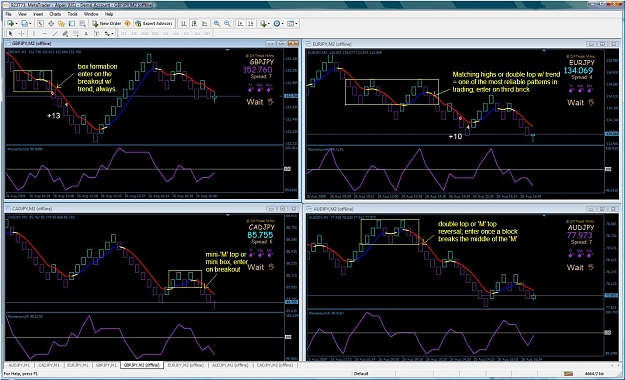Expand the Indicators dropdown arrow

click(x=269, y=24)
